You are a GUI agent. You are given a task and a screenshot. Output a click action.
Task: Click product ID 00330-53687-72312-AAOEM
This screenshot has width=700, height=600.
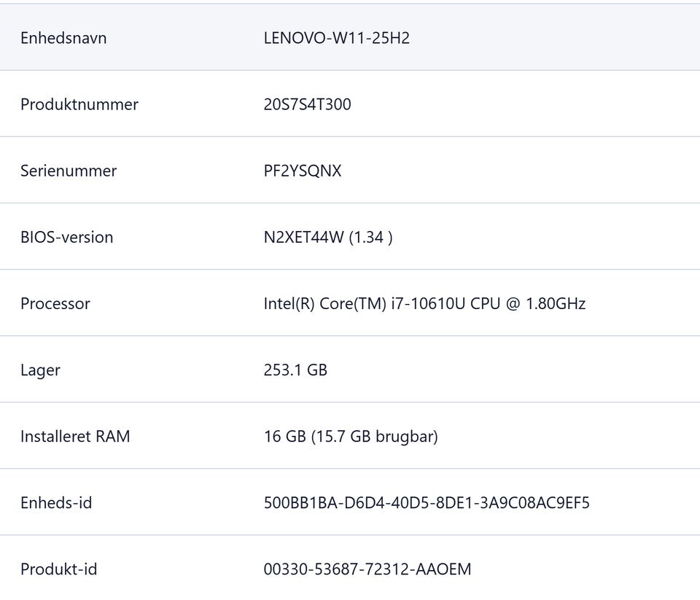pos(367,569)
